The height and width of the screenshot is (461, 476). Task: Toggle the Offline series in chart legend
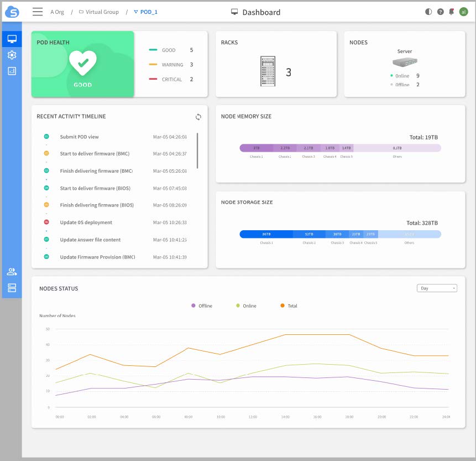[x=202, y=306]
